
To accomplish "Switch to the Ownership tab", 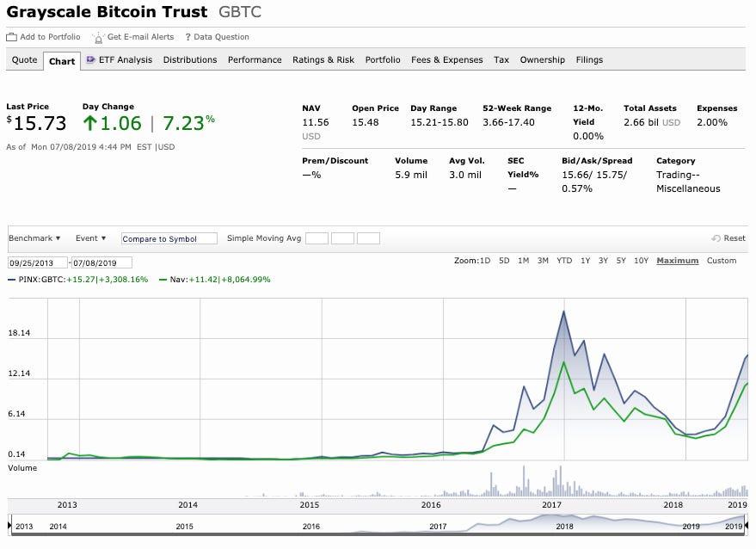I will 543,60.
